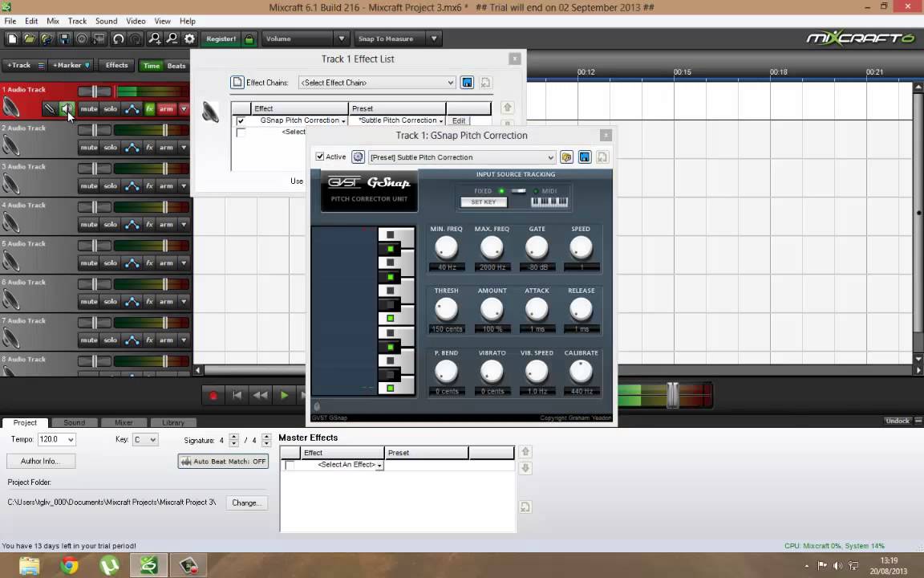Click the monitor-input speaker icon on track 1

tap(67, 108)
